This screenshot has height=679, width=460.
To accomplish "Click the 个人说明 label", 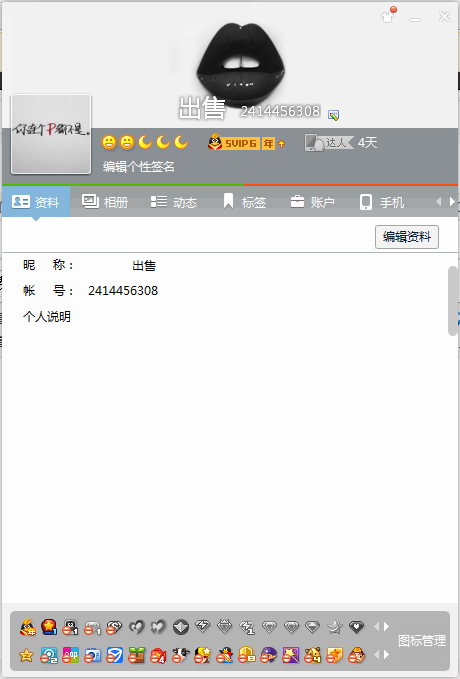I will coord(47,317).
